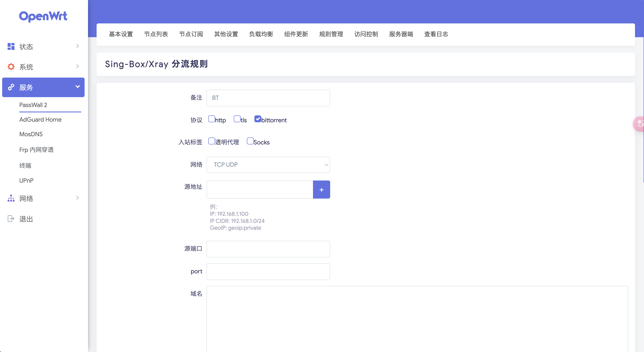The width and height of the screenshot is (644, 352).
Task: Click the status dashboard grid icon
Action: 11,46
